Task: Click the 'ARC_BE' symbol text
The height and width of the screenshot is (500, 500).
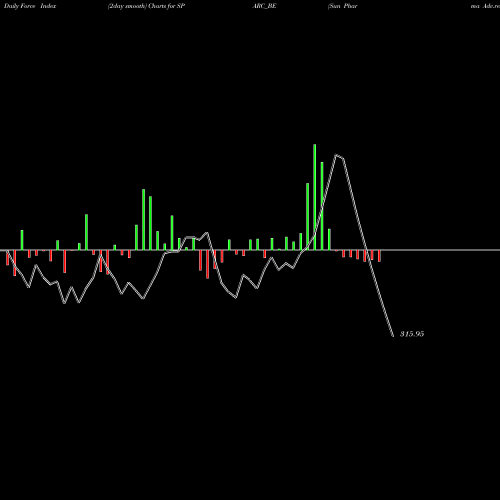Action: (264, 6)
